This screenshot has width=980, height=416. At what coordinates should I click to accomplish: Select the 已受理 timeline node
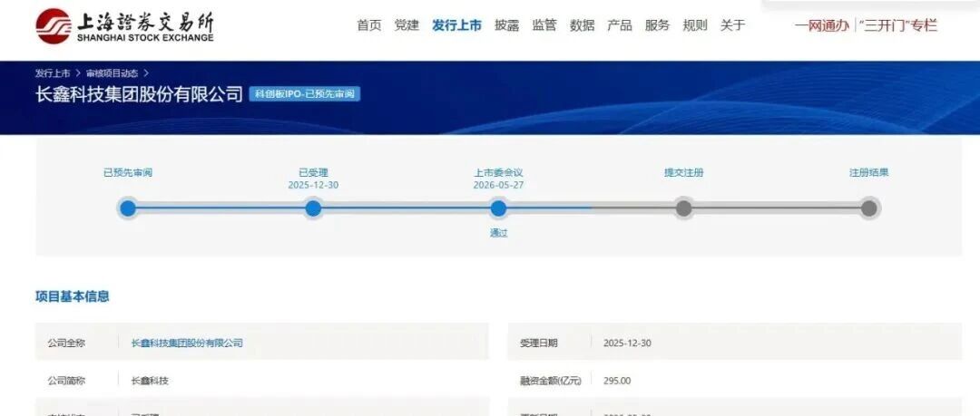[x=313, y=208]
